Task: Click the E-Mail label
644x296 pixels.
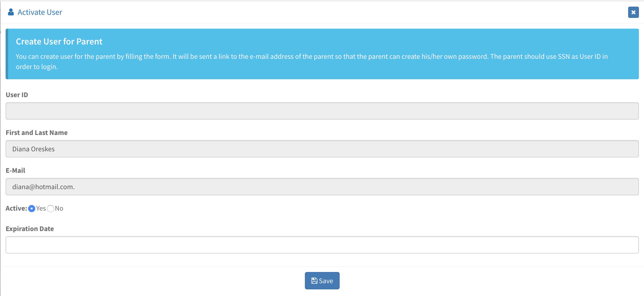Action: click(x=15, y=170)
